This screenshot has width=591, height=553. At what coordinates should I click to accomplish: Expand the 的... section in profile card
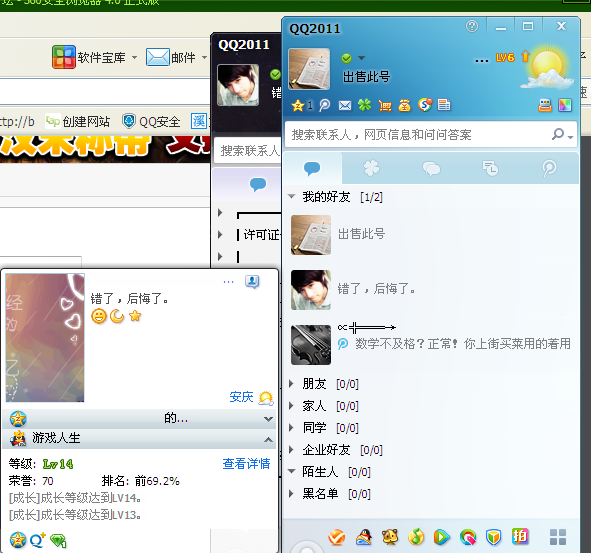[x=268, y=419]
